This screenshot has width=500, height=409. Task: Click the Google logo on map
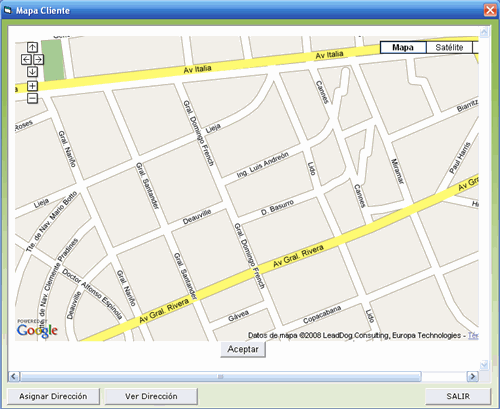click(x=37, y=330)
